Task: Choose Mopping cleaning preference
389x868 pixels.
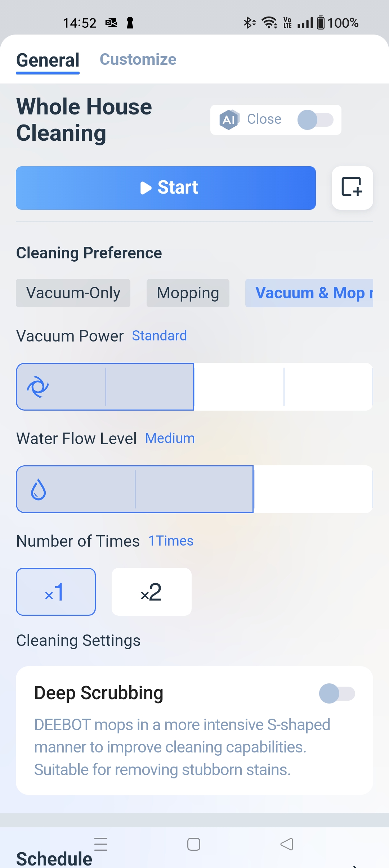Action: [x=188, y=293]
